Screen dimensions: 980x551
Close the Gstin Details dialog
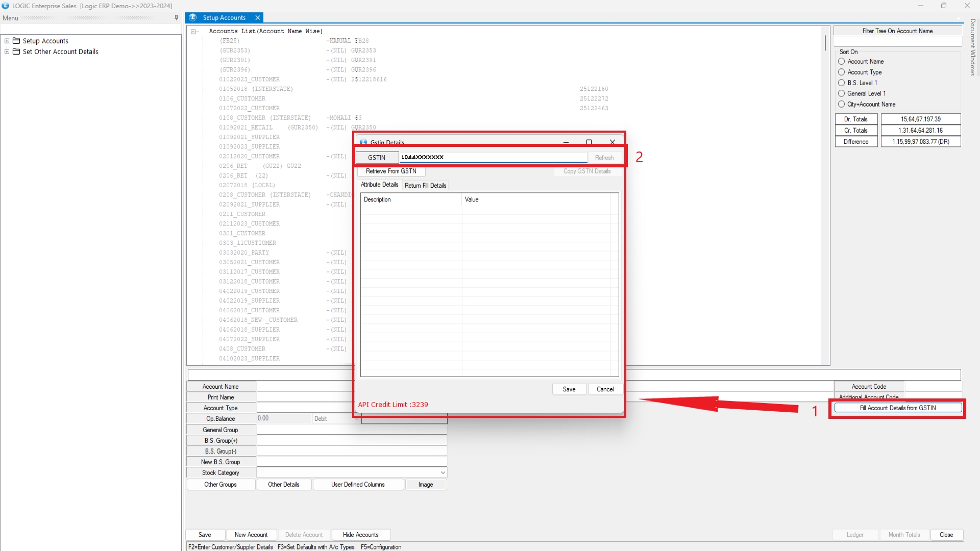[x=612, y=142]
